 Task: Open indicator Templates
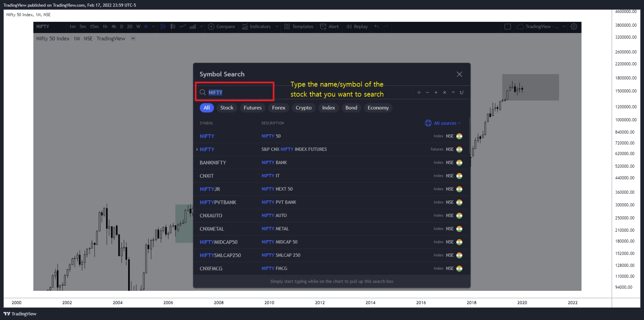tap(299, 26)
